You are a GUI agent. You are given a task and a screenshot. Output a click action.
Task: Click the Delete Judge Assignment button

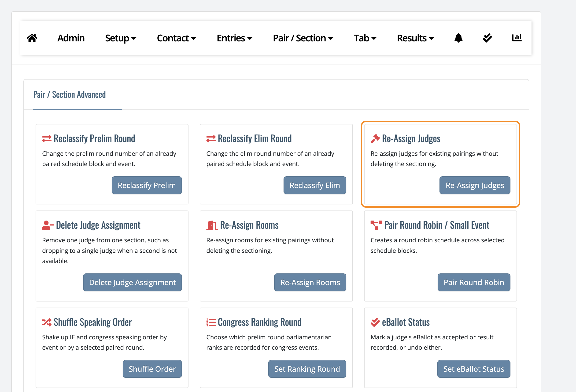coord(132,282)
